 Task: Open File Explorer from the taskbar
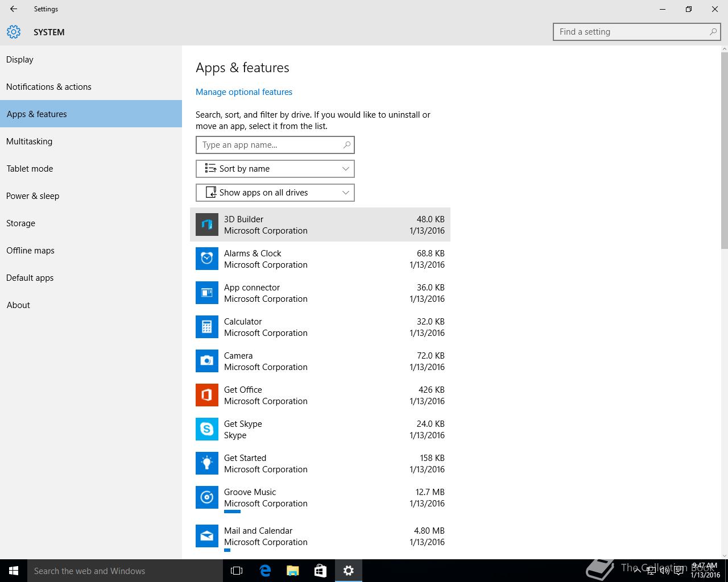[x=292, y=571]
